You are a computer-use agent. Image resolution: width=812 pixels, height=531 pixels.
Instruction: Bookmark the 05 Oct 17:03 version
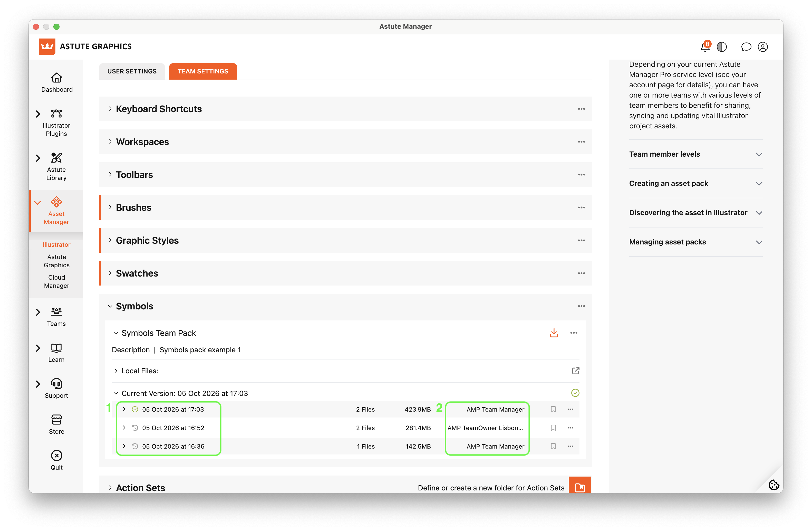(553, 409)
